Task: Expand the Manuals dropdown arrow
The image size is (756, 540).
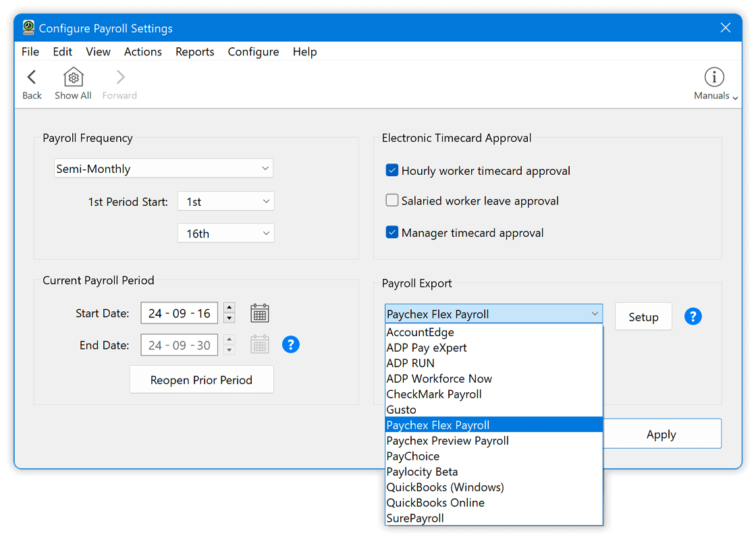Action: pyautogui.click(x=735, y=97)
